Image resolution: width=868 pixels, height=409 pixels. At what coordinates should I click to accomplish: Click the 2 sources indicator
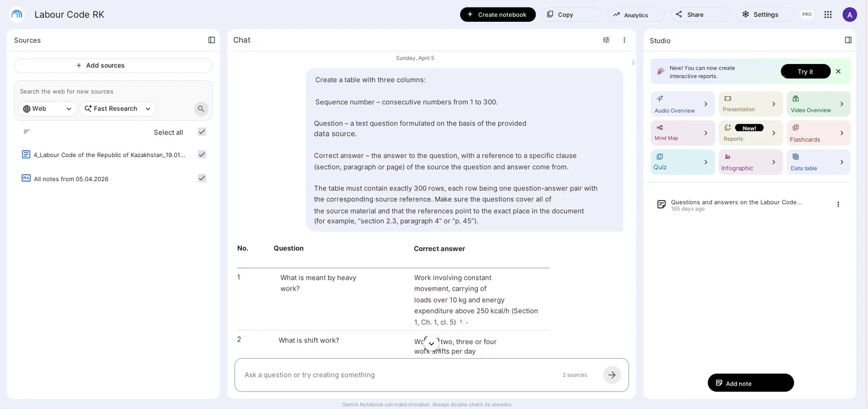pyautogui.click(x=575, y=375)
